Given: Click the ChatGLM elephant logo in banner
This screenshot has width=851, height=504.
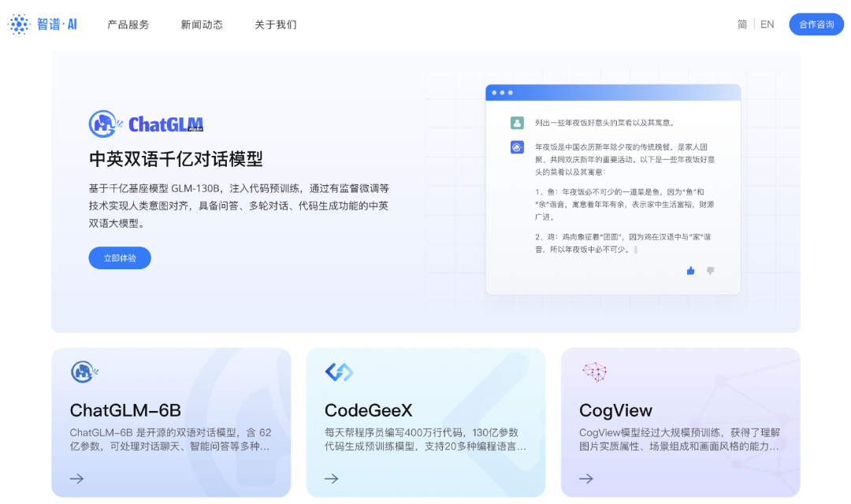Looking at the screenshot, I should [104, 124].
